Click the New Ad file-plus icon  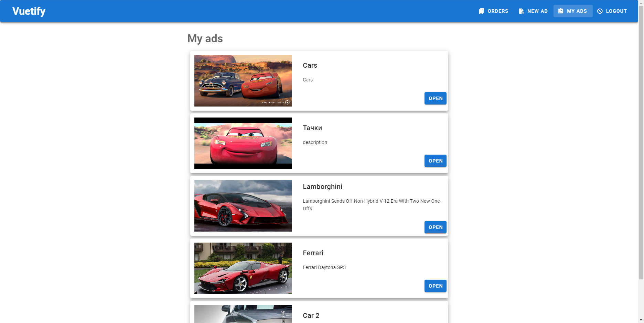(521, 11)
